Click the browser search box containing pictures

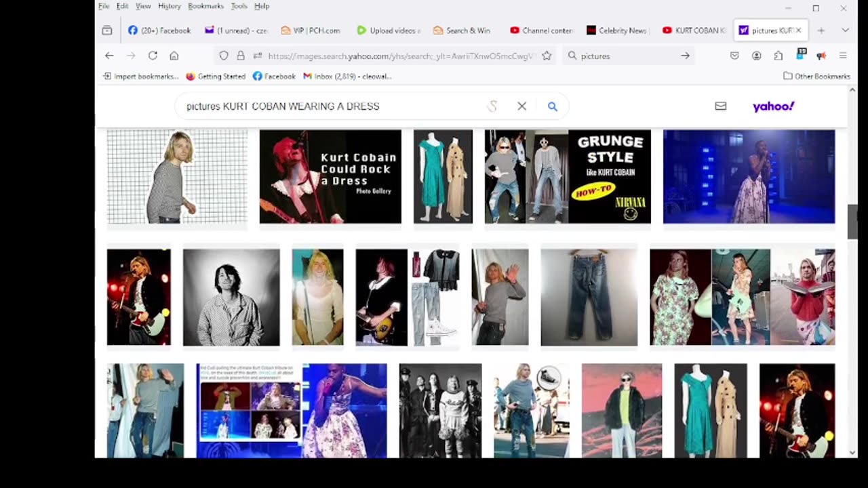click(627, 56)
